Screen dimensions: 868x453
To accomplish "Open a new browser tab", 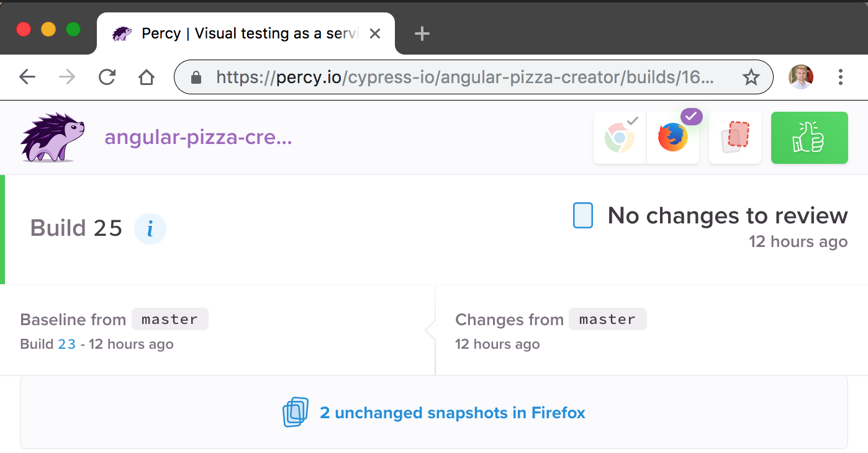I will [422, 34].
